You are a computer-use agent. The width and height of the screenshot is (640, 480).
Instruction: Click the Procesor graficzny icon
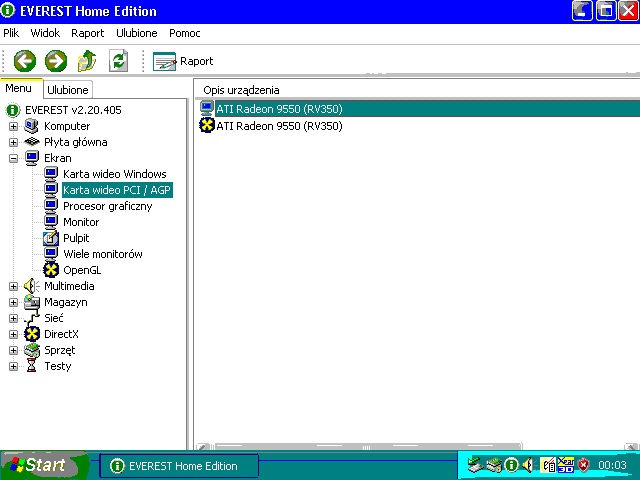tap(51, 206)
